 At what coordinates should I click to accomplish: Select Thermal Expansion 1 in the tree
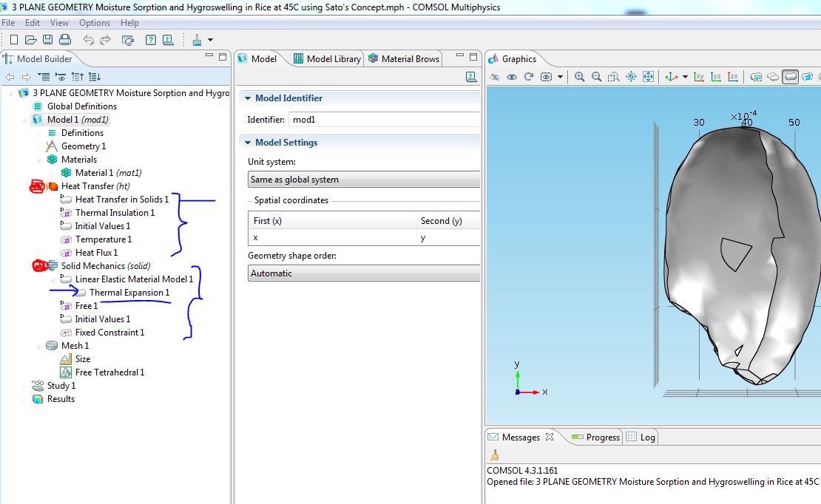coord(129,293)
